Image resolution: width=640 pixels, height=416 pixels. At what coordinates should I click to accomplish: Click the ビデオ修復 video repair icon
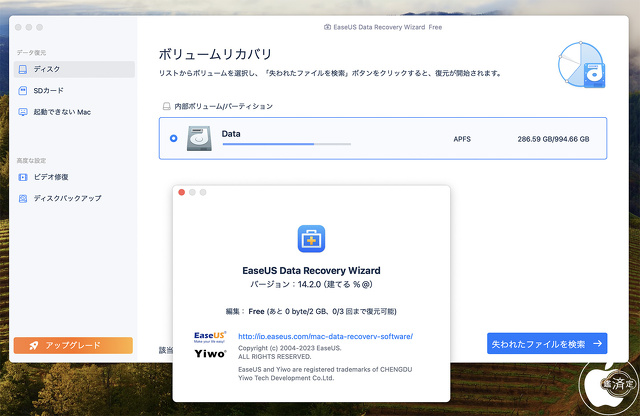[x=23, y=177]
